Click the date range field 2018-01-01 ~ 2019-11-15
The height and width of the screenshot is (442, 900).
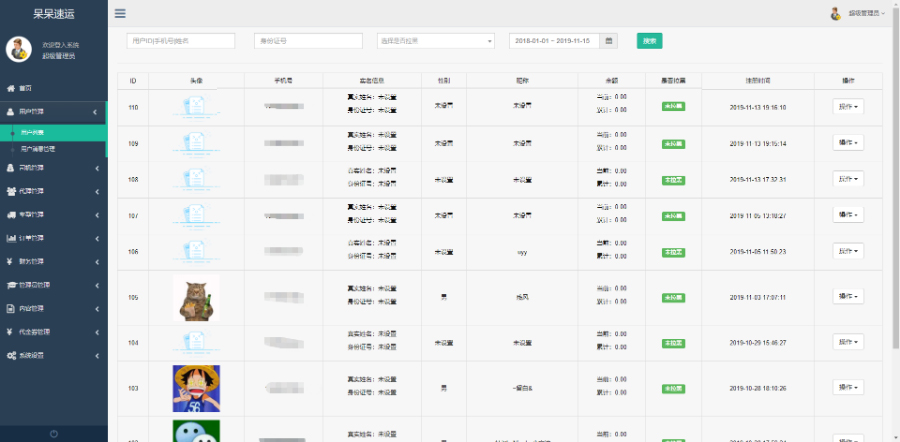(x=555, y=41)
